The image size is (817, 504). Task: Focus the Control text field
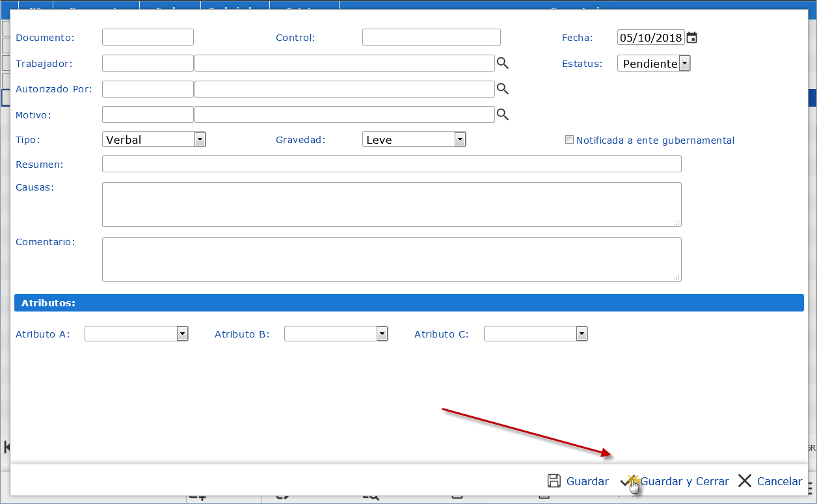[431, 38]
